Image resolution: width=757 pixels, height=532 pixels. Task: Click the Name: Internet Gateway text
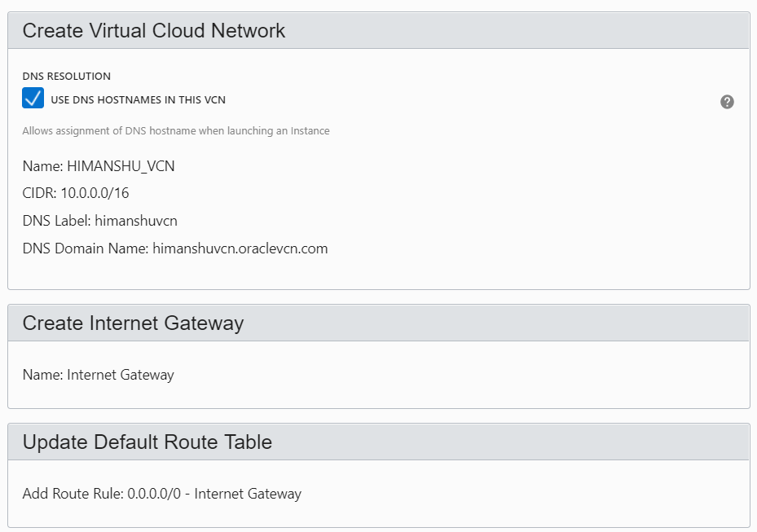click(x=98, y=375)
